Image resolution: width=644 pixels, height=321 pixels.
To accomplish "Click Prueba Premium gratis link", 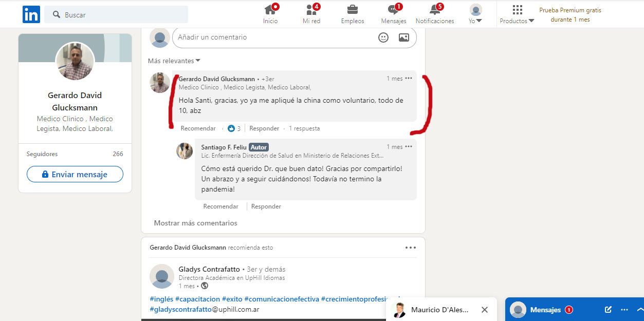I will (x=570, y=14).
